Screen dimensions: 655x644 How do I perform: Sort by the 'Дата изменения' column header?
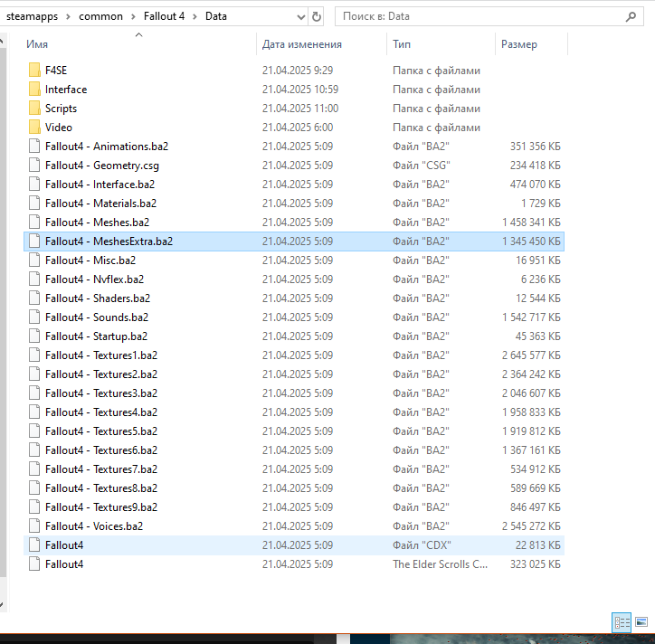pos(302,44)
